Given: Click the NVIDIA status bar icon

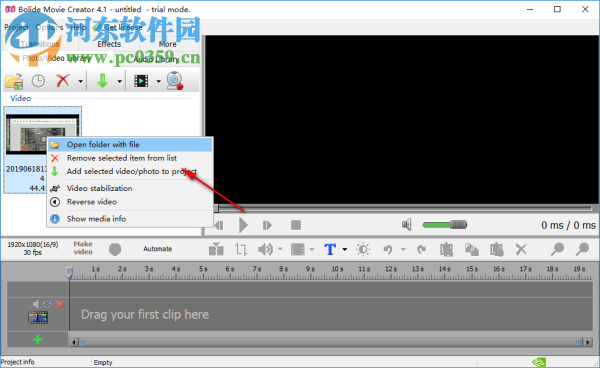Looking at the screenshot, I should click(539, 362).
